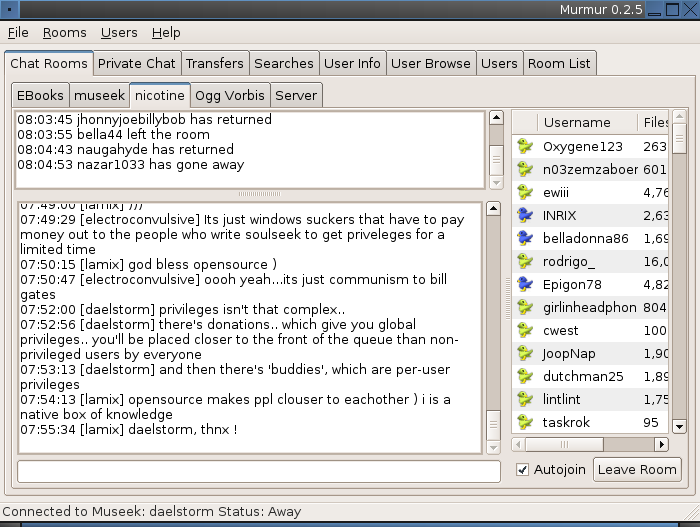Click the bird status icon beside Oxygene123
The image size is (700, 527).
tap(525, 146)
